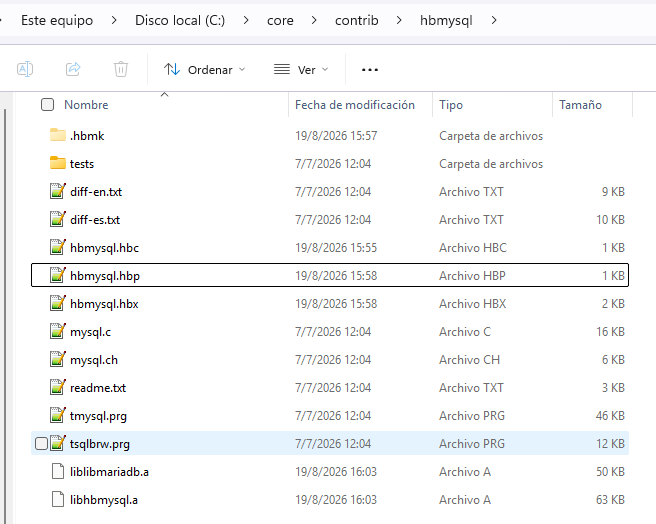Image resolution: width=656 pixels, height=524 pixels.
Task: Select file name hbmysql.hbp
Action: point(105,276)
